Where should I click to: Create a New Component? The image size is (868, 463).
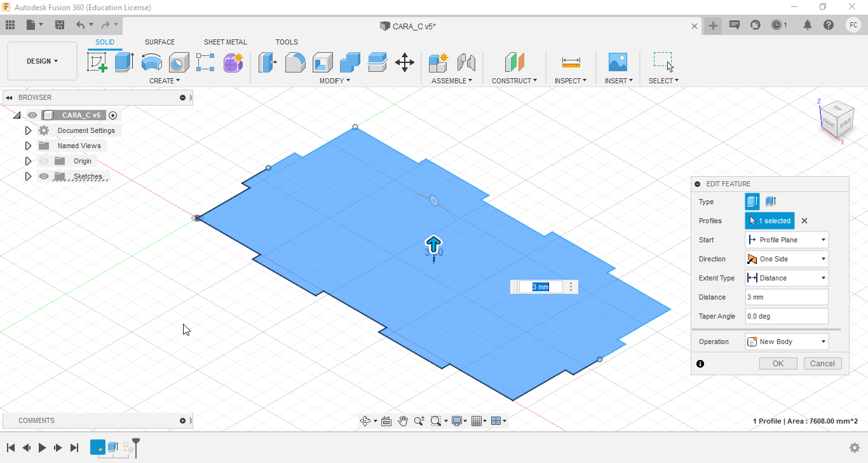pos(438,62)
